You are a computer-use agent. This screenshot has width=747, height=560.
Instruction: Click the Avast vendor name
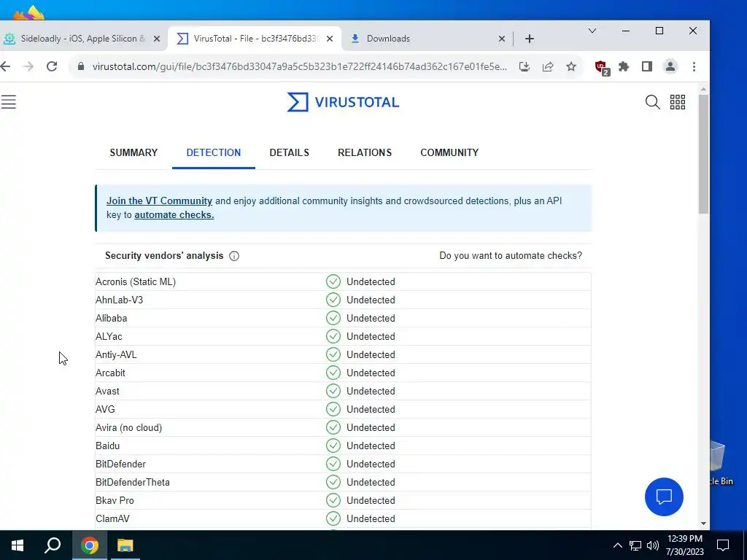point(107,391)
